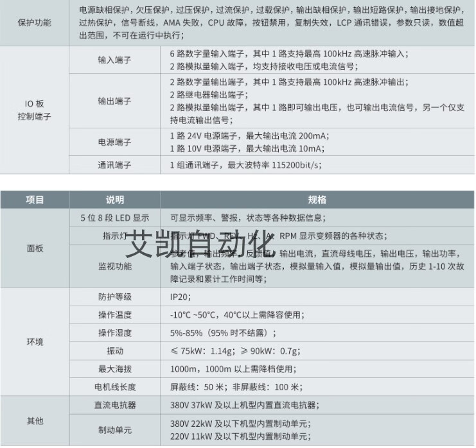This screenshot has height=448, width=476.
Task: Select the 直流电抗器 label cell
Action: (114, 405)
